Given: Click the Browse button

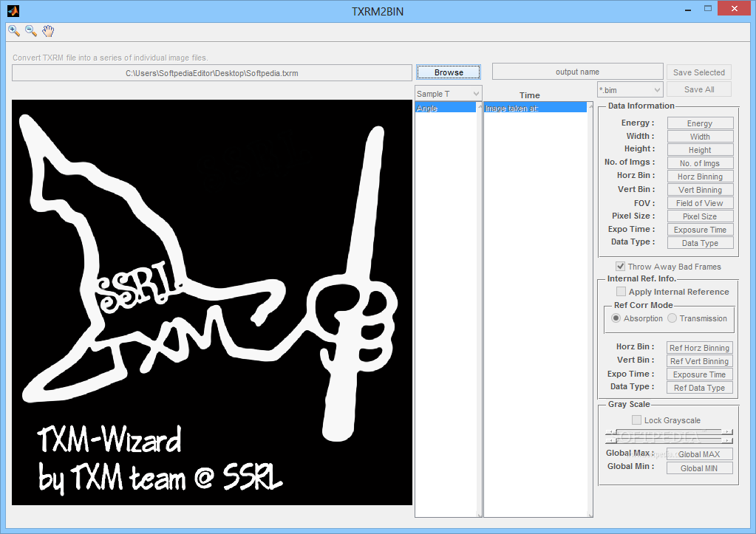Looking at the screenshot, I should tap(449, 72).
